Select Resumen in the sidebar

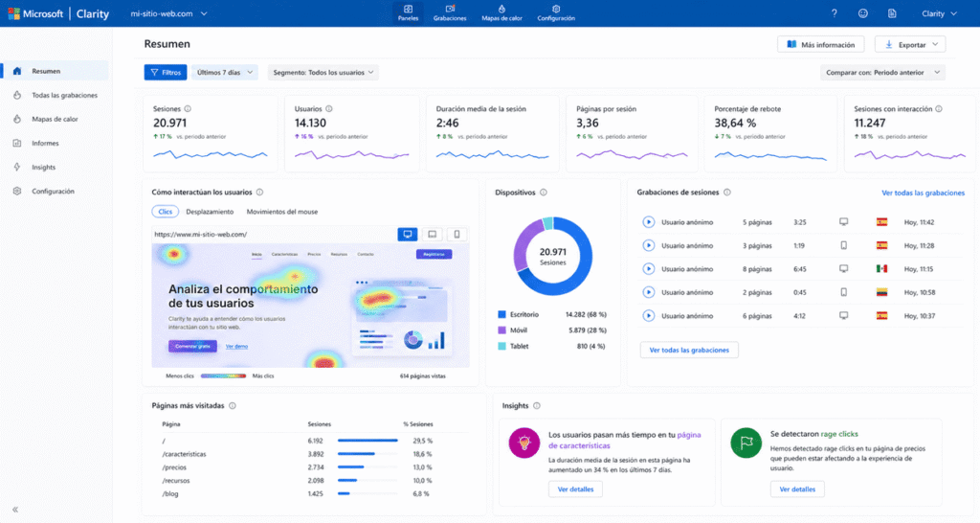coord(56,71)
